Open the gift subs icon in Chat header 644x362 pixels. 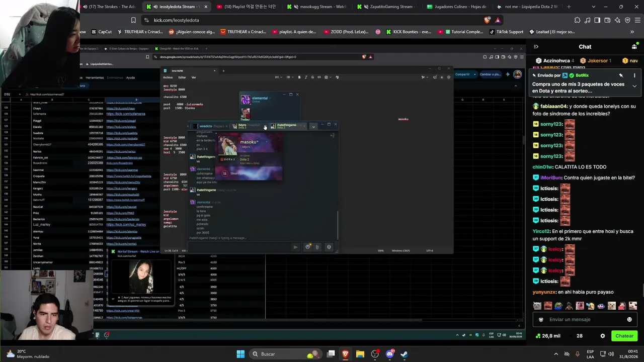634,47
